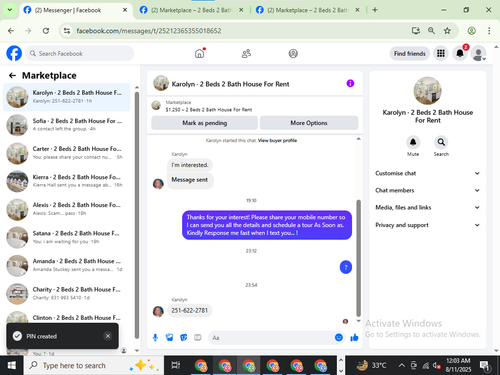
Task: Expand Customise chat section
Action: pyautogui.click(x=427, y=173)
